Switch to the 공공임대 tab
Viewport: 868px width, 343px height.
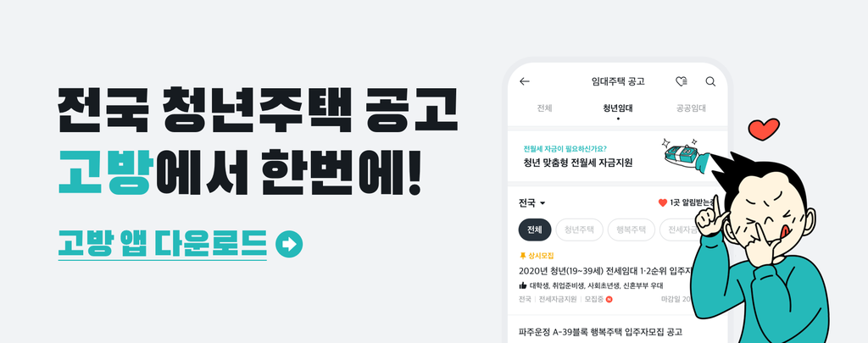pyautogui.click(x=691, y=108)
